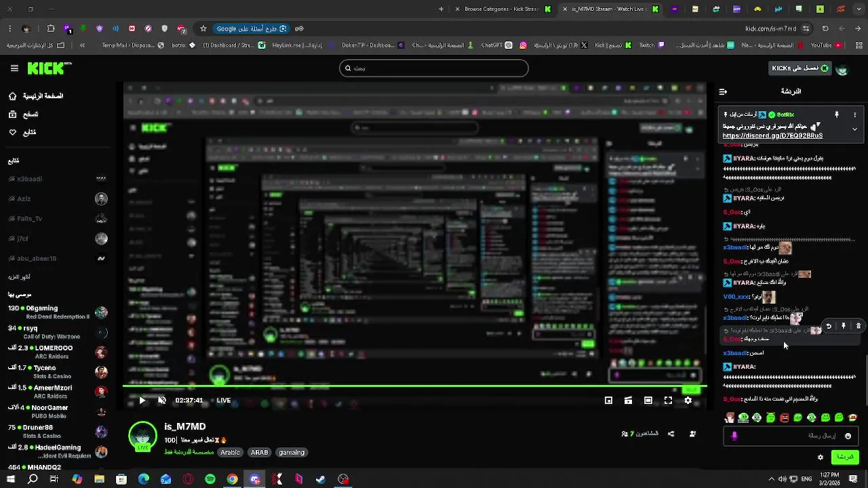
Task: Toggle theater mode in player
Action: (648, 401)
